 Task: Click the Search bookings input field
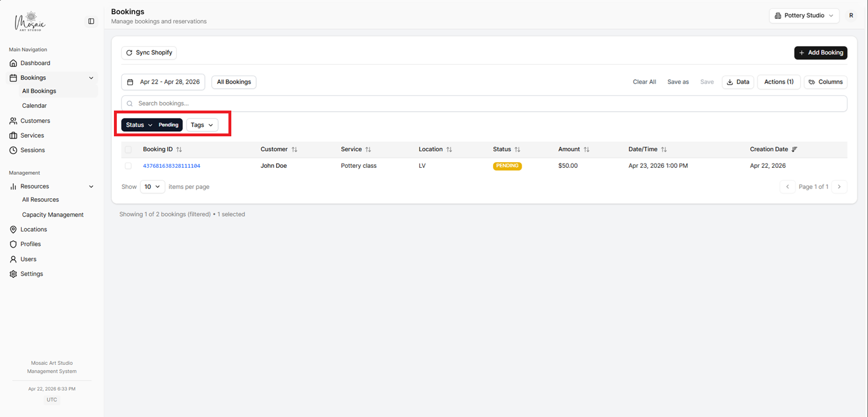(401, 103)
